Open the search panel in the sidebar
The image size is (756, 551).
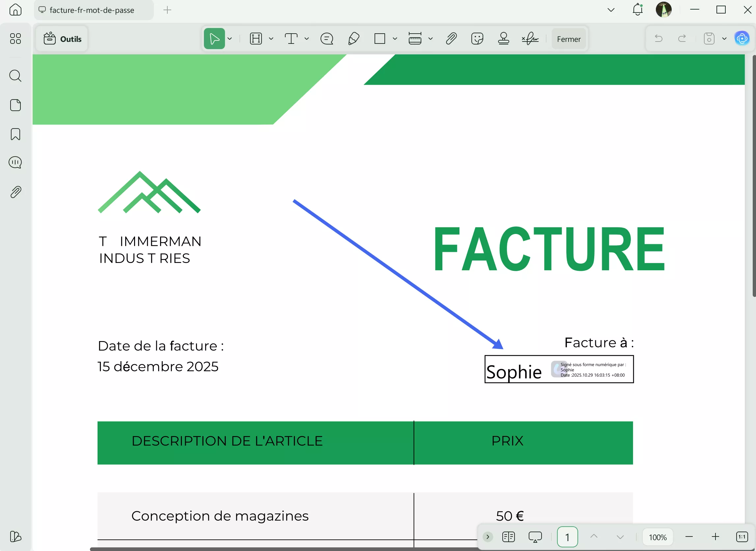point(15,76)
